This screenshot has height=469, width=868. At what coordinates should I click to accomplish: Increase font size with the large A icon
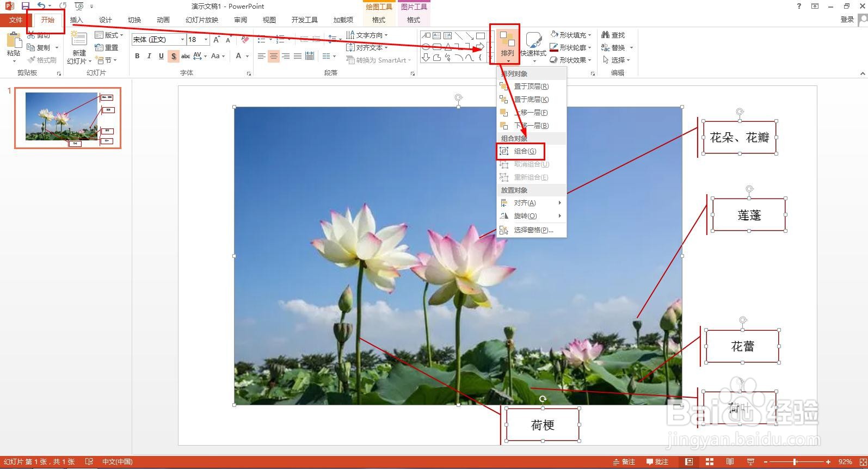point(217,40)
